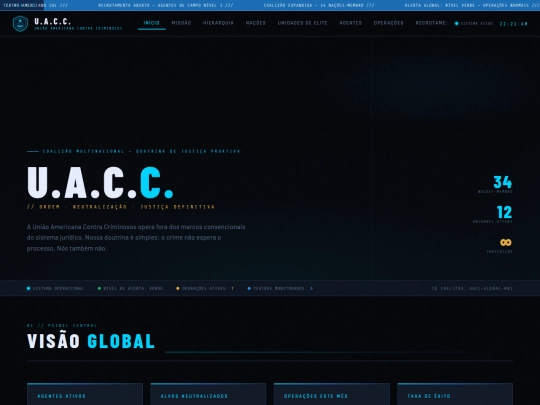The image size is (540, 405).
Task: Click the União Americana description paragraph
Action: 136,237
